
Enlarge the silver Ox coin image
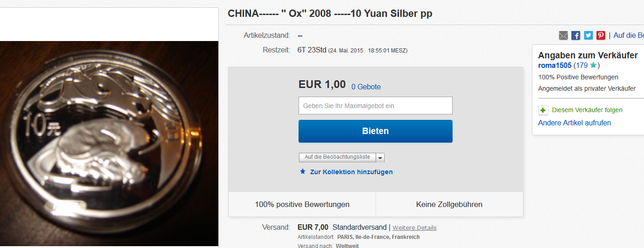[109, 144]
